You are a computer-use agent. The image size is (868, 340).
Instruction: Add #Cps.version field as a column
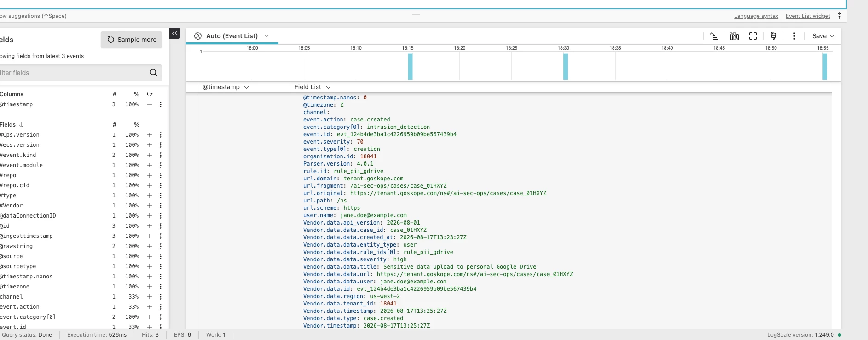150,135
